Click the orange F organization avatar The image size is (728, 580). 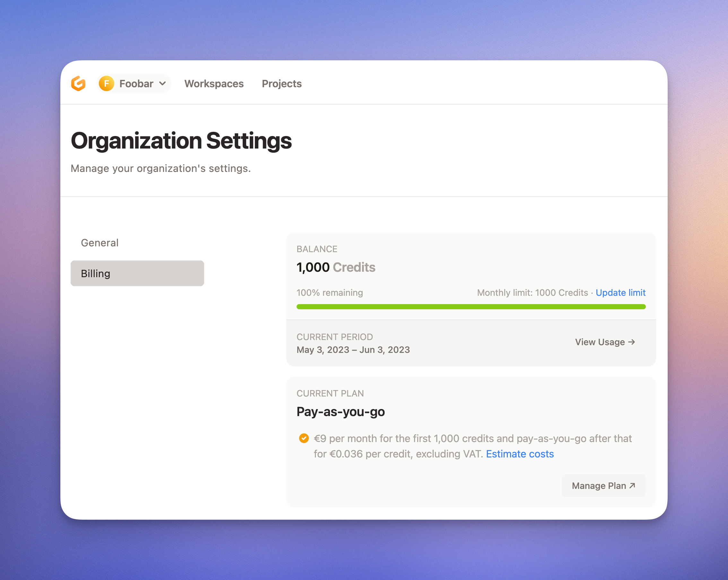106,83
